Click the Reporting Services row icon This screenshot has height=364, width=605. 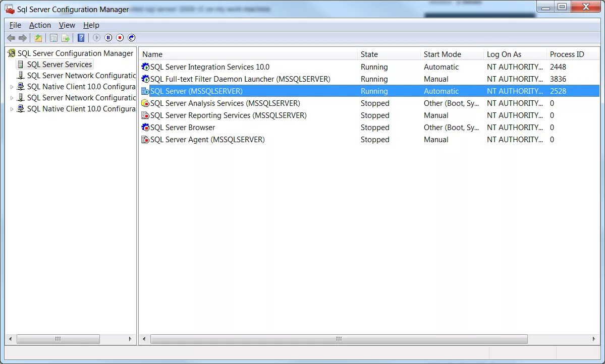[x=145, y=115]
